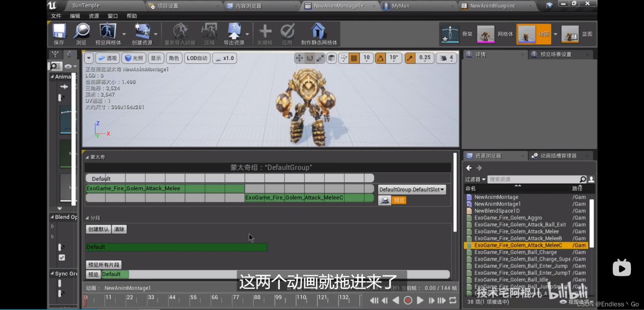Click the 创建默认 create default button
Image resolution: width=644 pixels, height=310 pixels.
point(99,229)
